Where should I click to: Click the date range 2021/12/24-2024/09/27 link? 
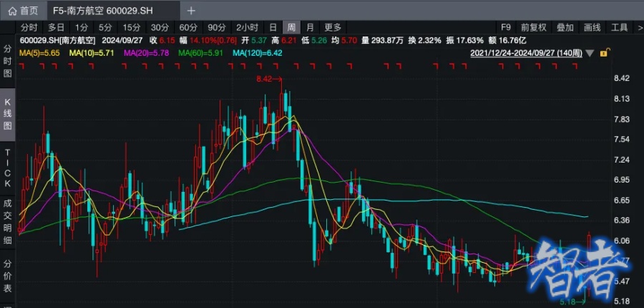tap(526, 54)
